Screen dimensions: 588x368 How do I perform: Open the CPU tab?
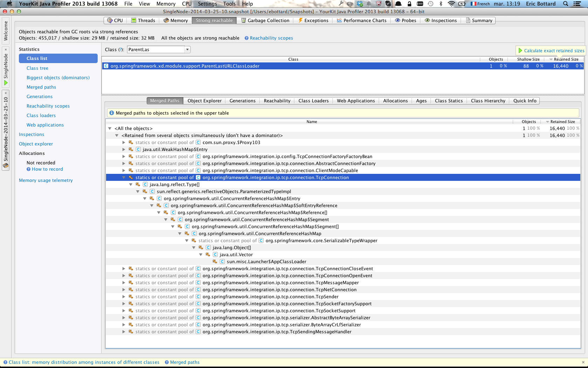[x=115, y=20]
